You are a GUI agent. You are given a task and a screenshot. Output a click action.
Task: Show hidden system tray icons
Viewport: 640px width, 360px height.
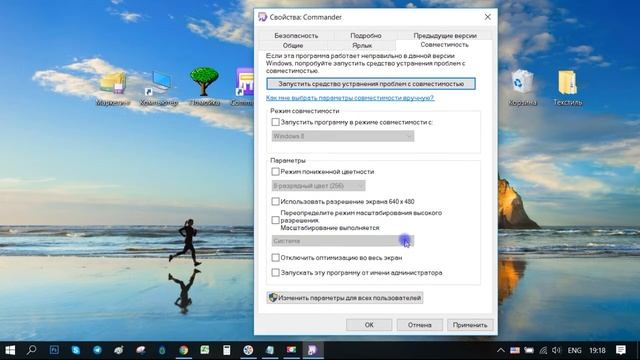point(500,350)
